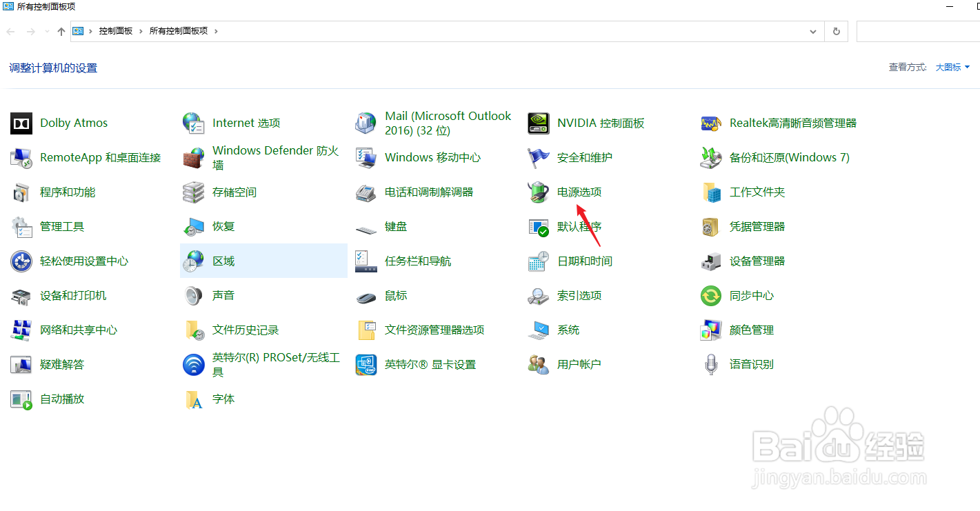The width and height of the screenshot is (980, 511).
Task: Open the 同步中心 green sync icon
Action: pyautogui.click(x=711, y=296)
